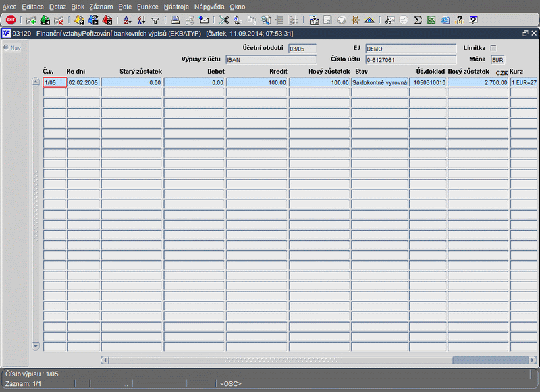Sort ascending with the A-Z icon

click(x=128, y=20)
